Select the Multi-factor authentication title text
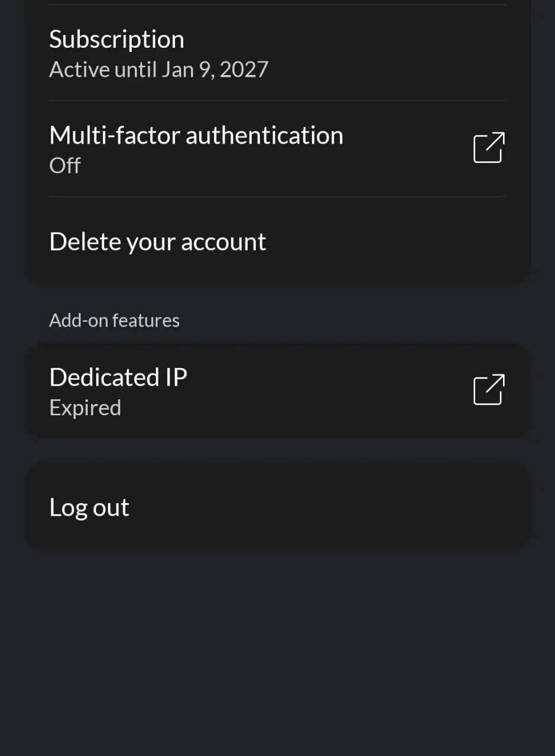 click(x=196, y=135)
